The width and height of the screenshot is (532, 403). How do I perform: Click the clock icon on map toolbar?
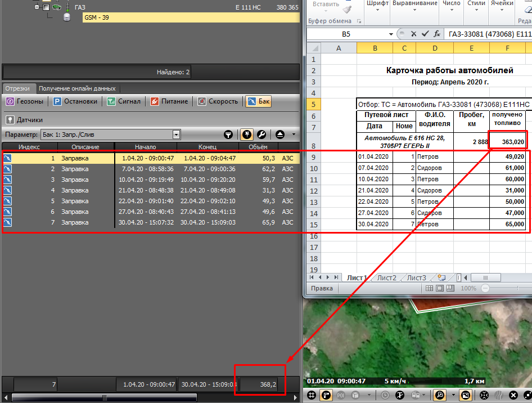coord(385,395)
